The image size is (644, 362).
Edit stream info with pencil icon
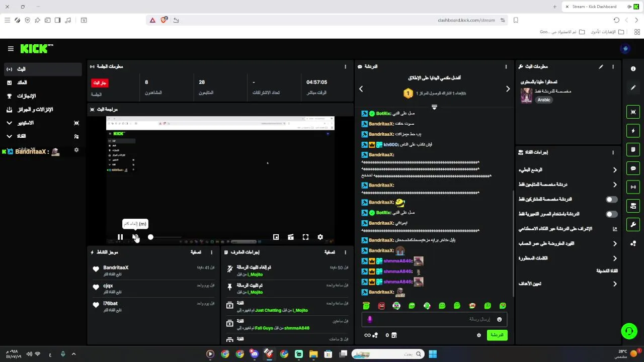click(601, 66)
